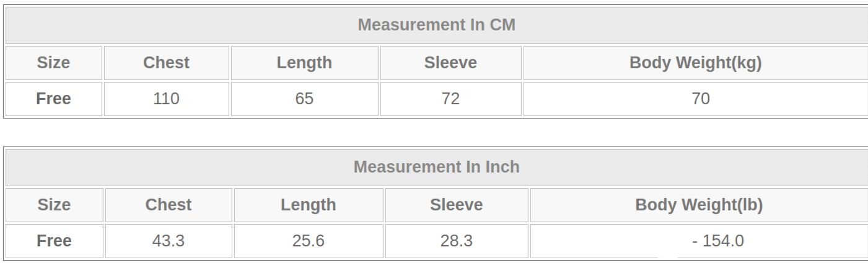Viewport: 868px width, 270px height.
Task: Select the length value 25.6
Action: point(309,241)
